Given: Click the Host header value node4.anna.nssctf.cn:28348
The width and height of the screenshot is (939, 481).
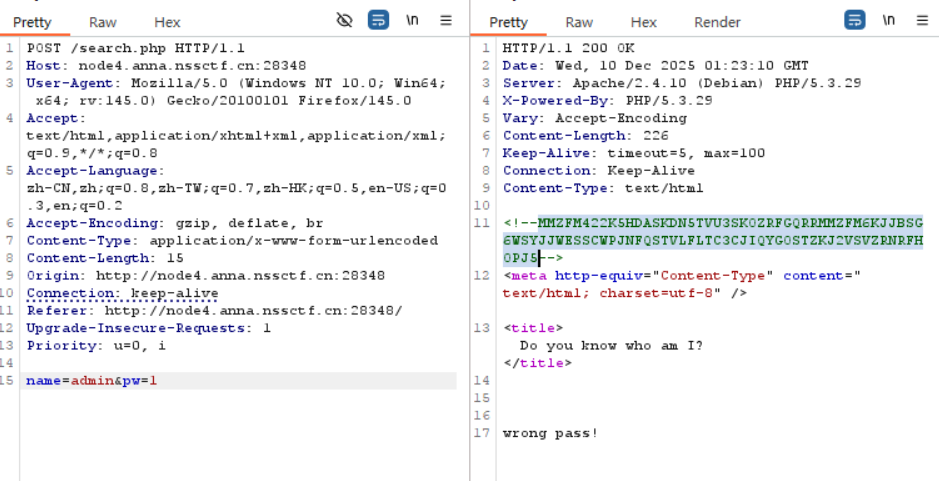Looking at the screenshot, I should 192,65.
